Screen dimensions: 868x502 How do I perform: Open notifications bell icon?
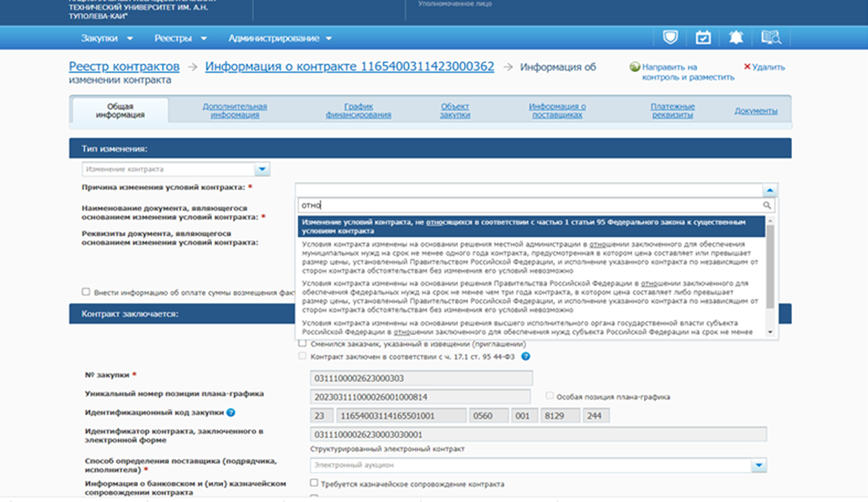(736, 37)
